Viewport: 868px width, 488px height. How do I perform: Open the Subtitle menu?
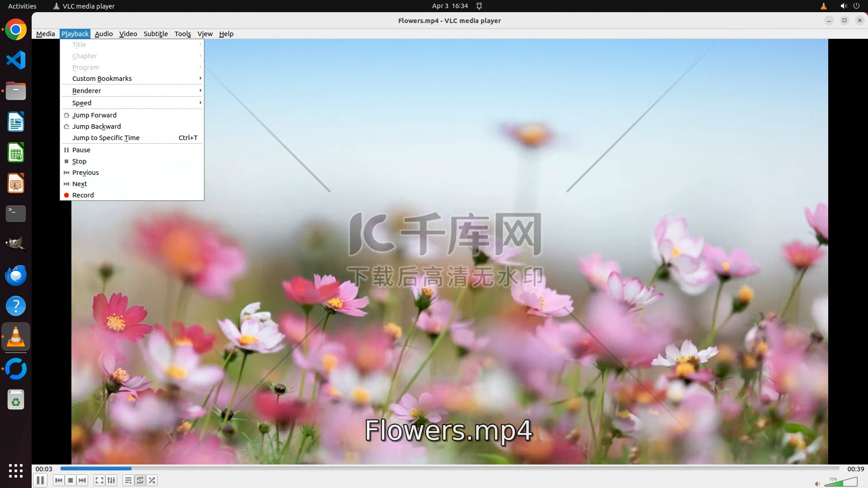point(156,34)
